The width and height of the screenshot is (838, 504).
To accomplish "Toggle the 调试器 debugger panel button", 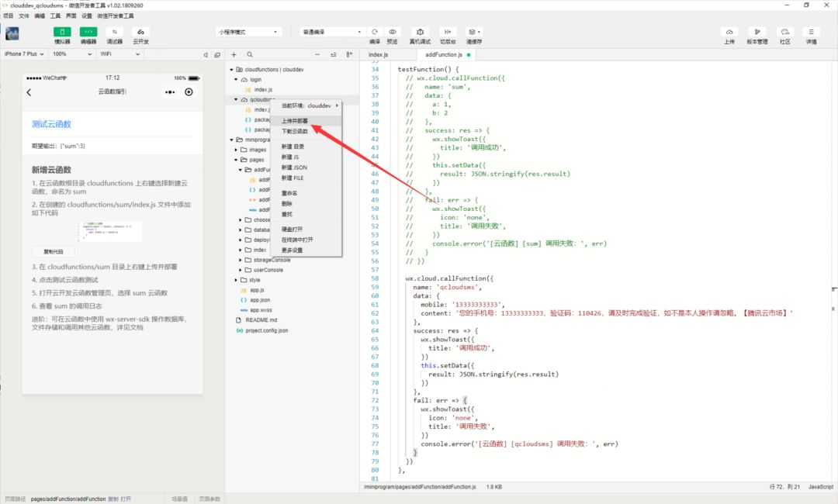I will click(x=114, y=32).
